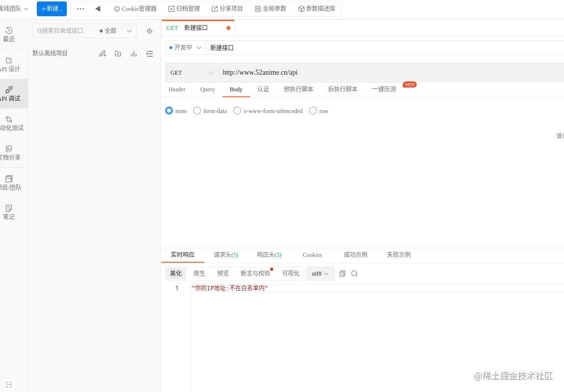Viewport: 564px width, 392px height.
Task: Switch to API 设计 in sidebar
Action: point(10,65)
